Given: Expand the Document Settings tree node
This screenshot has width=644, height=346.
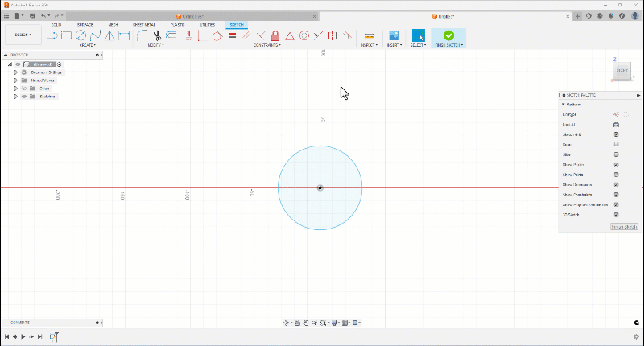Looking at the screenshot, I should (15, 72).
